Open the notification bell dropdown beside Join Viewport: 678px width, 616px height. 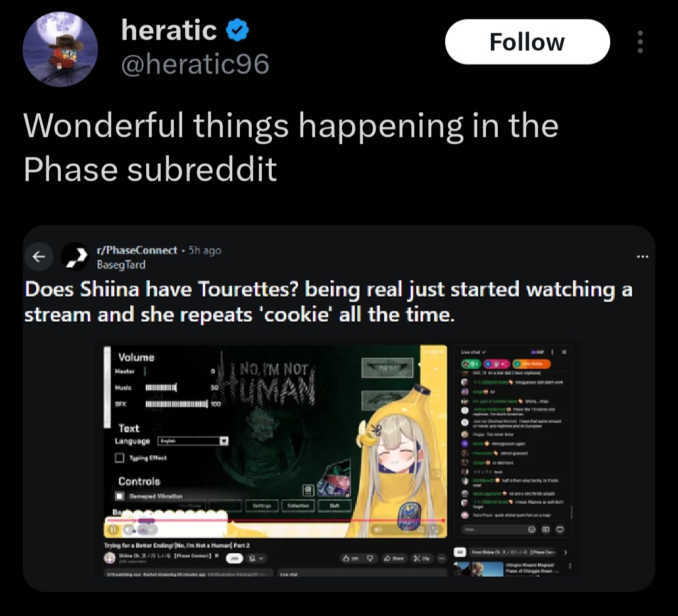[x=255, y=558]
